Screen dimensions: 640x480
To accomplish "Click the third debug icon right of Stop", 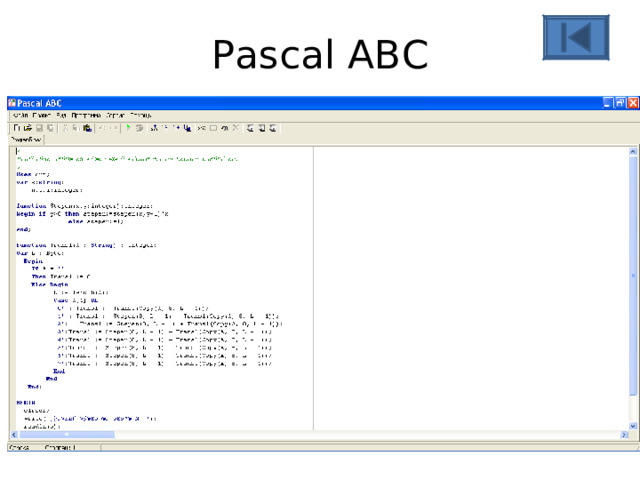I will point(177,128).
